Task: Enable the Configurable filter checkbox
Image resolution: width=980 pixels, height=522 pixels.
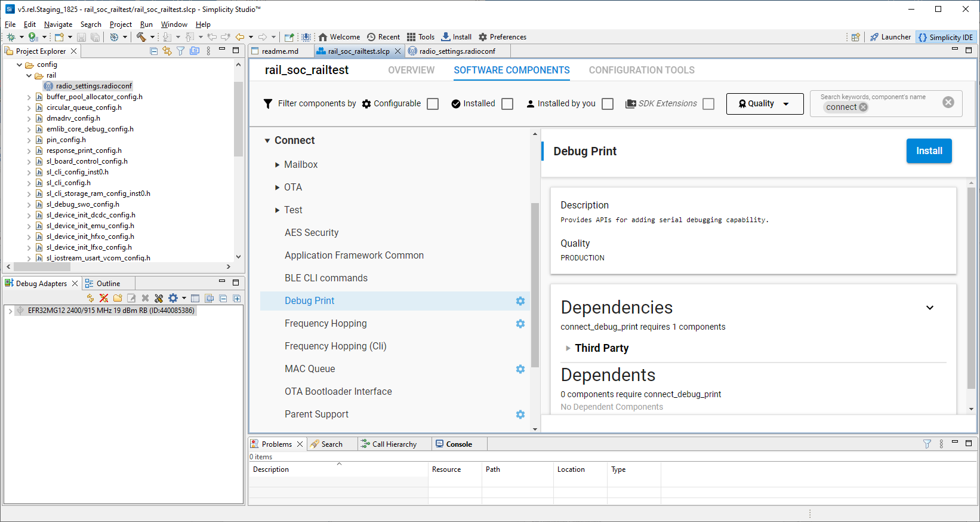Action: (x=433, y=104)
